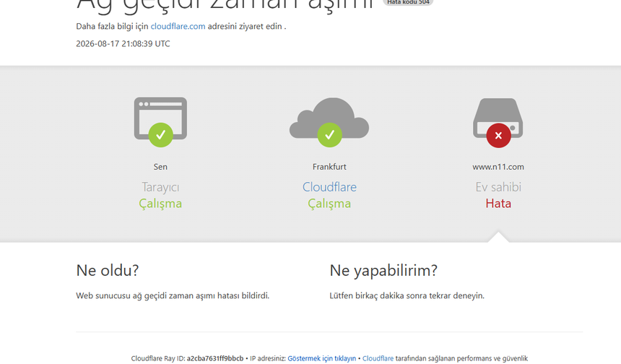The height and width of the screenshot is (364, 621).
Task: Select the timestamp 2026-08-17 21:08:39 UTC
Action: pos(123,43)
